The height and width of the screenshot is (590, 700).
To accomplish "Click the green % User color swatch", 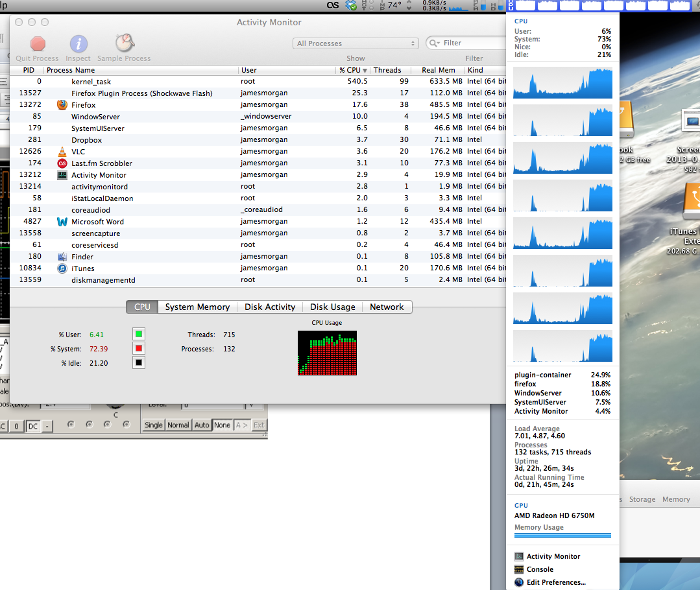I will [139, 335].
